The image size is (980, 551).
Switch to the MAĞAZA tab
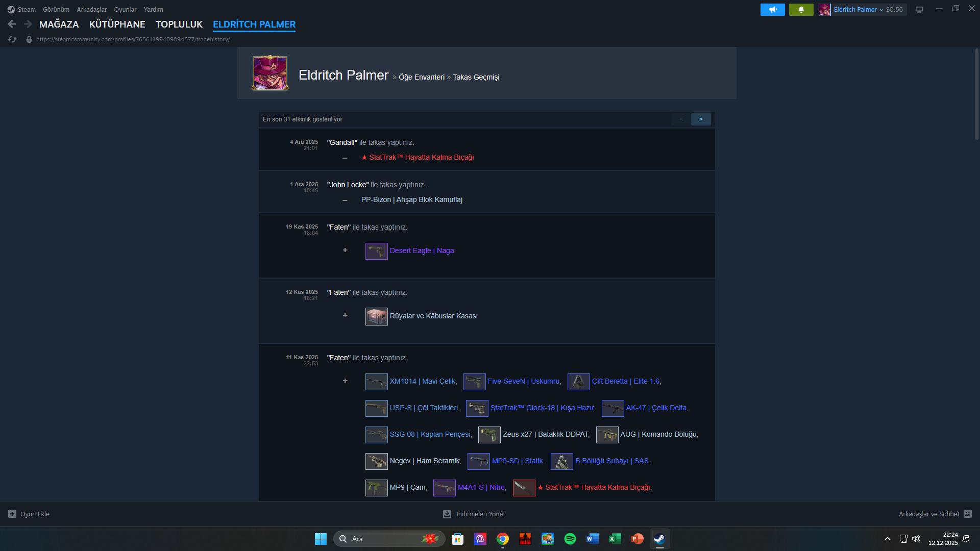click(x=59, y=24)
